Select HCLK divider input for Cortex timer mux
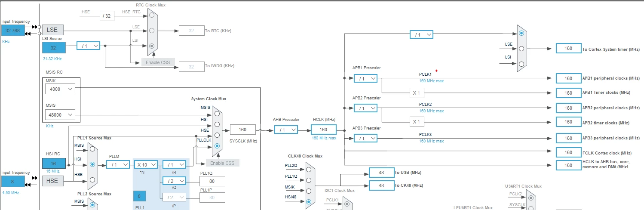The width and height of the screenshot is (644, 210). [521, 33]
